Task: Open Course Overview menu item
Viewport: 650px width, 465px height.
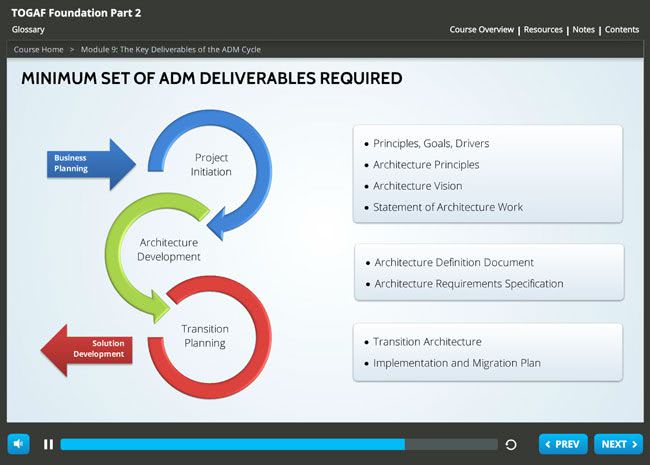Action: click(x=482, y=30)
